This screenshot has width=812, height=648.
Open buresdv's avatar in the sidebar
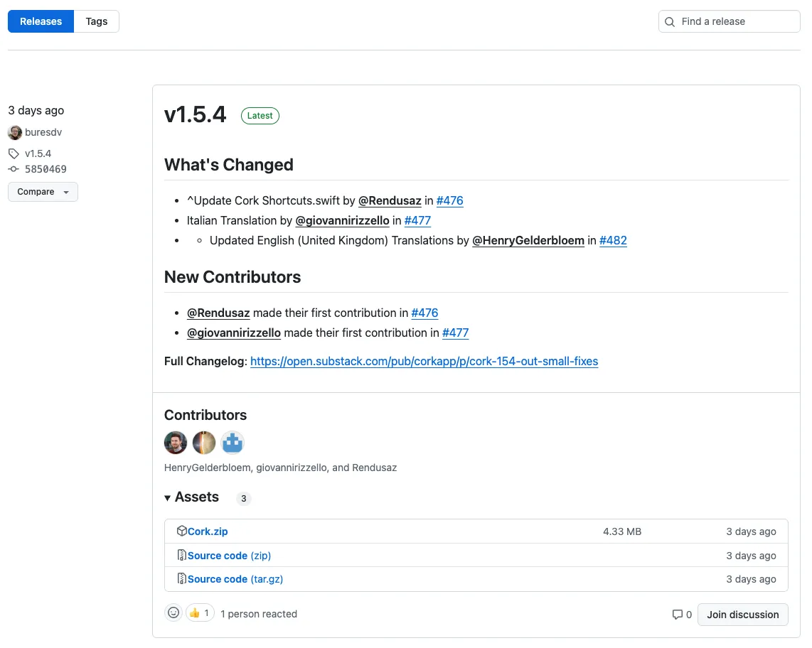(x=14, y=132)
